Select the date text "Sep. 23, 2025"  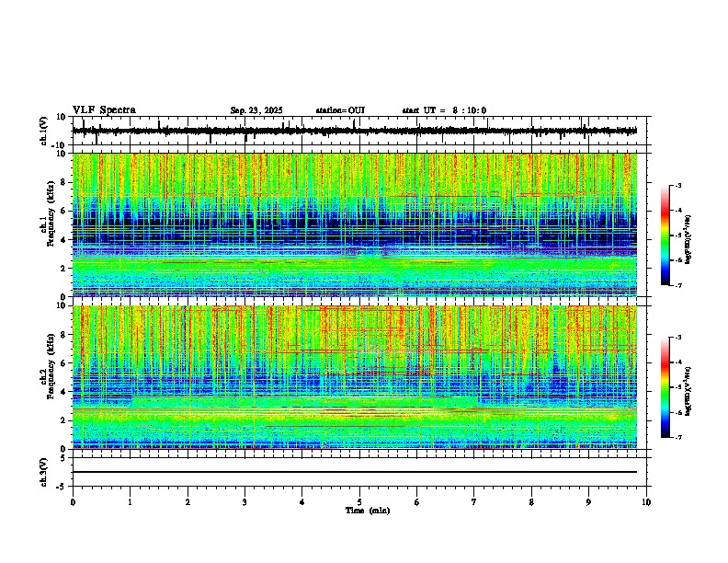pos(256,110)
